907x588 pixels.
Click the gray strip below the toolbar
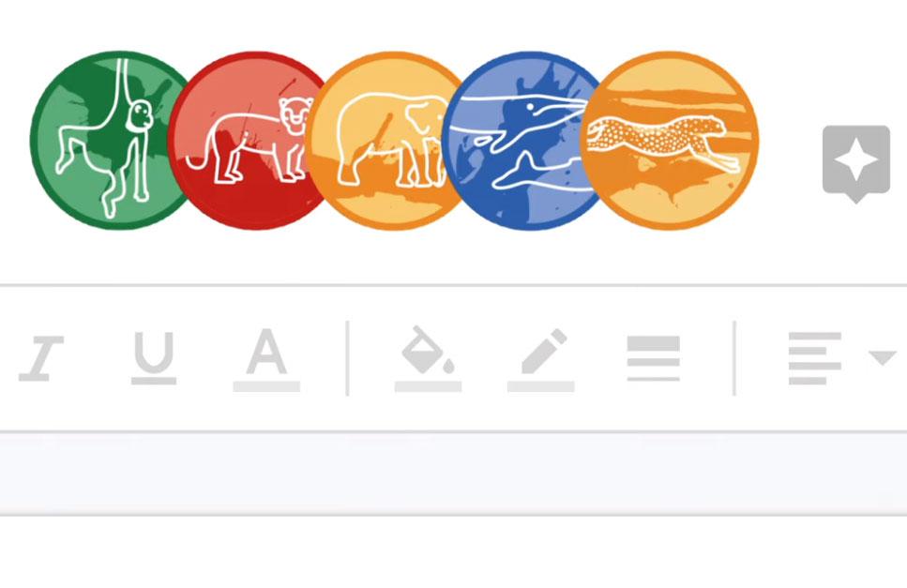click(454, 473)
